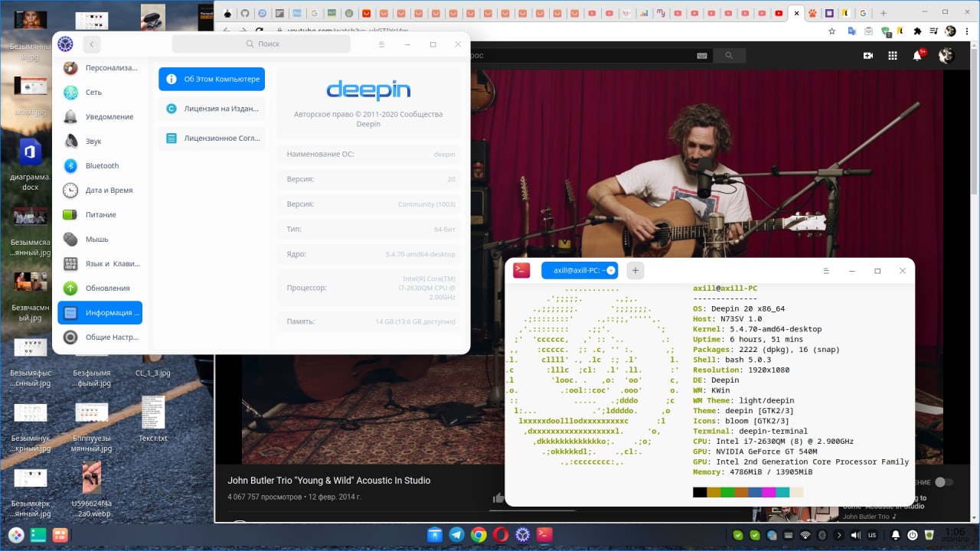The height and width of the screenshot is (551, 980).
Task: Switch to the GitHub browser tab
Action: click(244, 13)
